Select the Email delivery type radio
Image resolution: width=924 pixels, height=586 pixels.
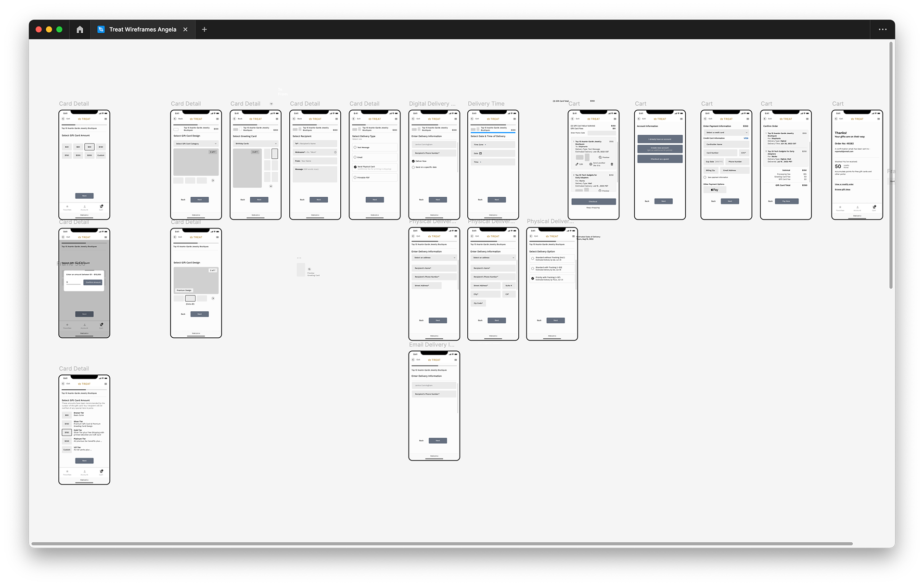(x=355, y=157)
